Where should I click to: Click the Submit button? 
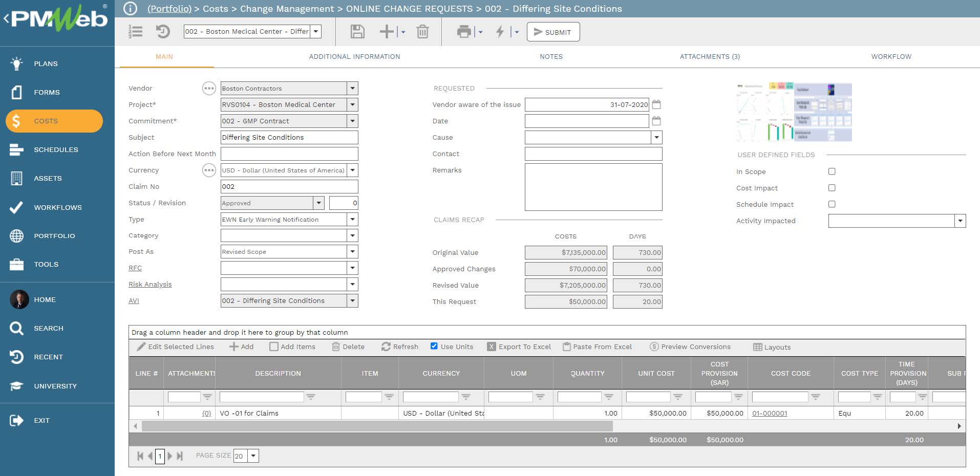[x=553, y=32]
